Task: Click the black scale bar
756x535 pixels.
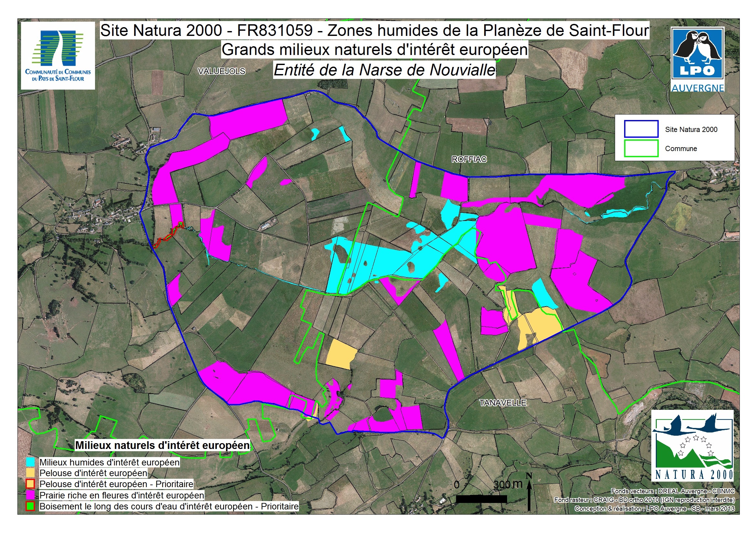Action: 481,499
